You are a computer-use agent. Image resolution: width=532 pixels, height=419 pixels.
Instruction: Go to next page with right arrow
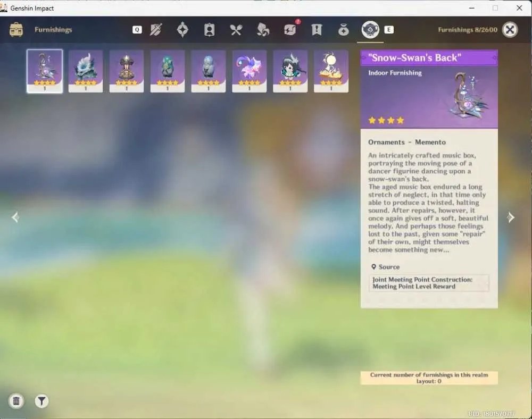[x=511, y=217]
